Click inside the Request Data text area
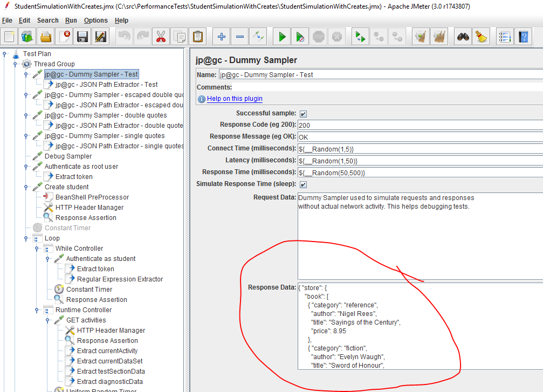 click(x=420, y=236)
